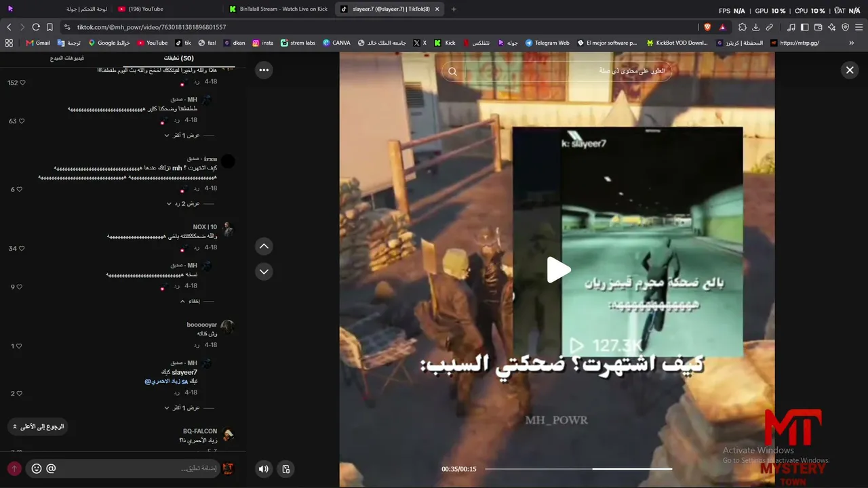Screen dimensions: 868x488
Task: Click the video search magnifier icon
Action: coord(453,71)
